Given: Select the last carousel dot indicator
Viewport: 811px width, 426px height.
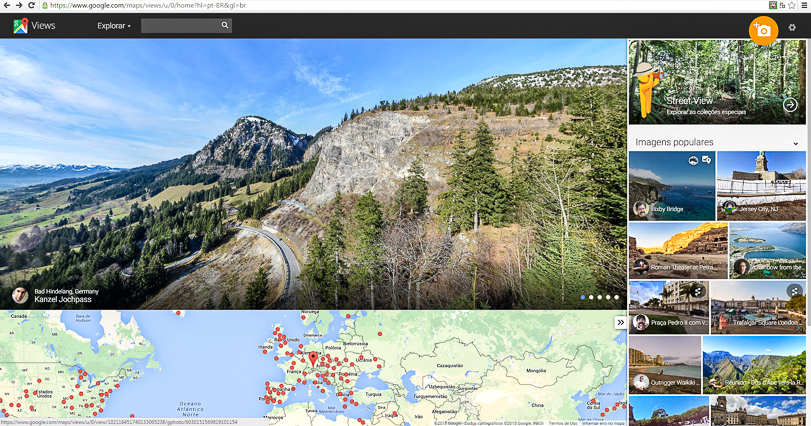Looking at the screenshot, I should 617,297.
